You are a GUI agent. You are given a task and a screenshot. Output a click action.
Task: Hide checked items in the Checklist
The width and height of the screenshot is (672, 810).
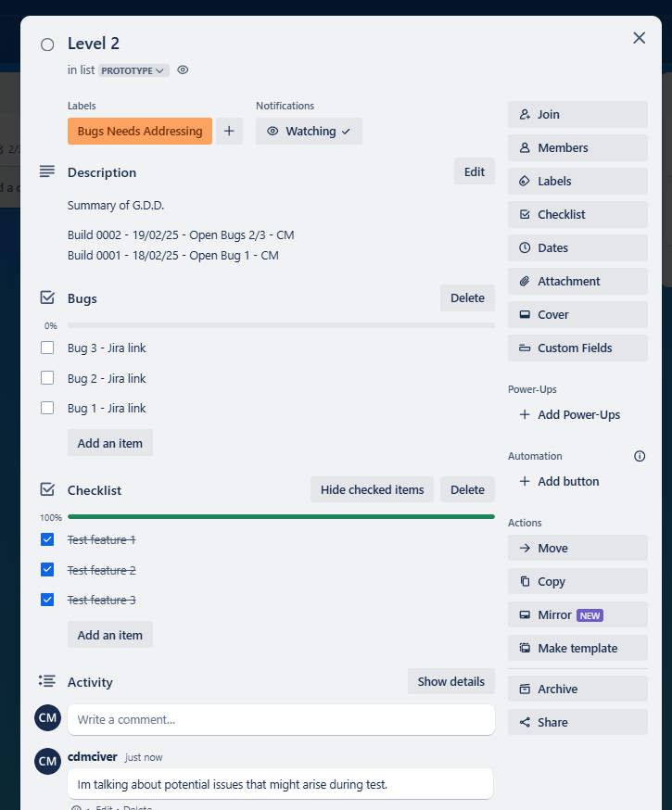click(372, 489)
